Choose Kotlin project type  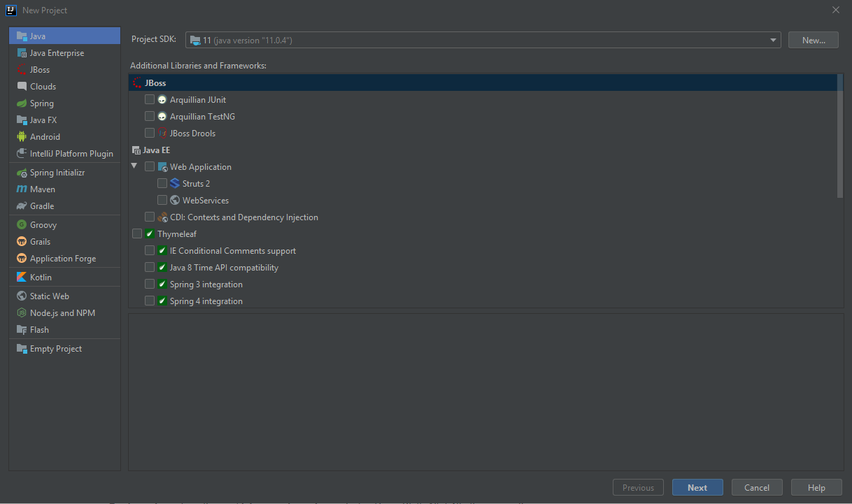click(x=64, y=278)
